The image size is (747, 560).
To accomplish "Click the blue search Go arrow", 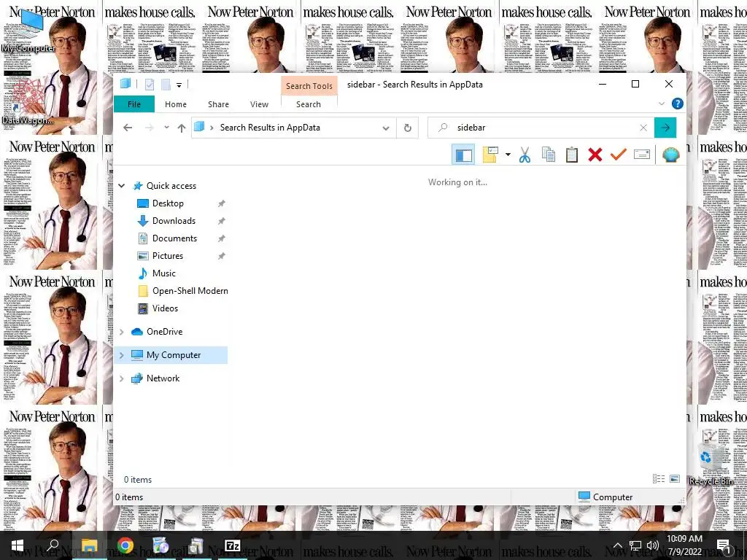I will (x=665, y=128).
